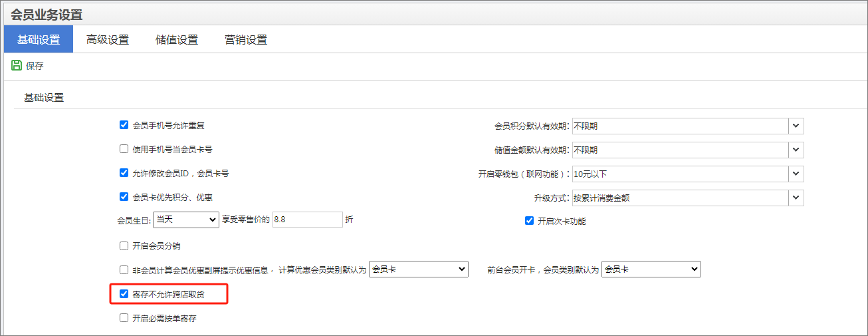Click the 保存 button label
Screen dimensions: 868x336
[35, 66]
